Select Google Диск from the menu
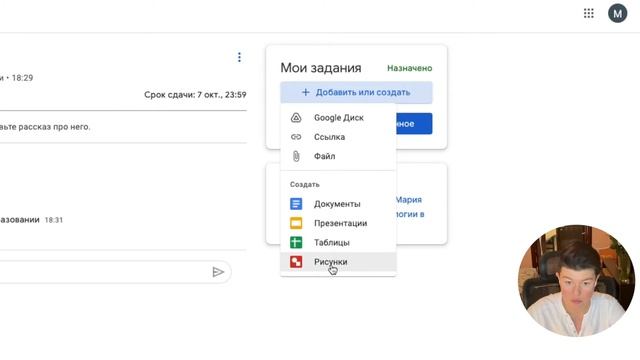Screen dimensions: 640x360 click(338, 118)
